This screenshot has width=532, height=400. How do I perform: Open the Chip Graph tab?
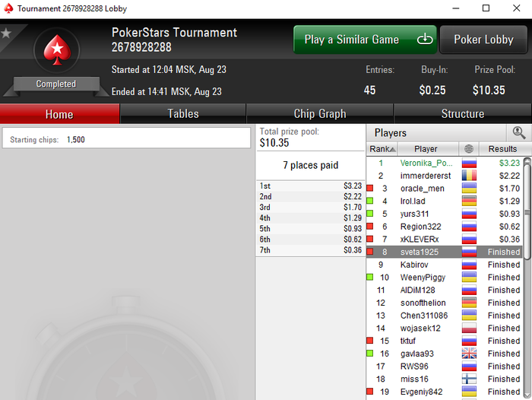pyautogui.click(x=320, y=114)
